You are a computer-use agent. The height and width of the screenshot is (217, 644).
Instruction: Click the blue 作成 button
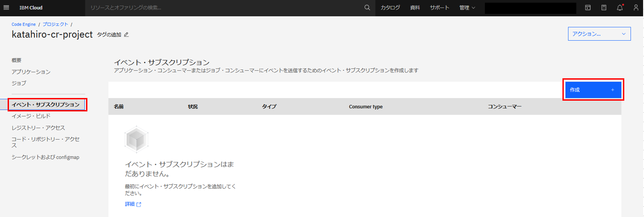click(x=593, y=90)
